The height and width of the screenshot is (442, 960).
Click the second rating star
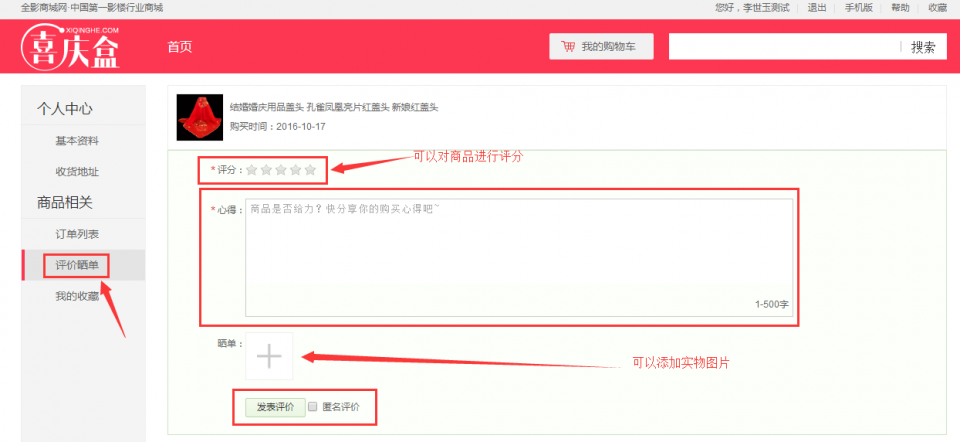[266, 170]
